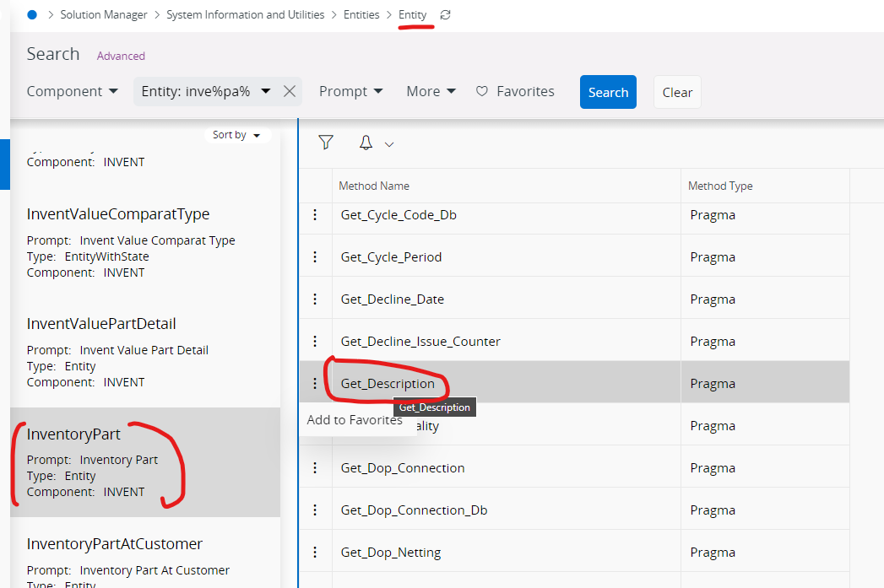Click the blue Search button

608,92
